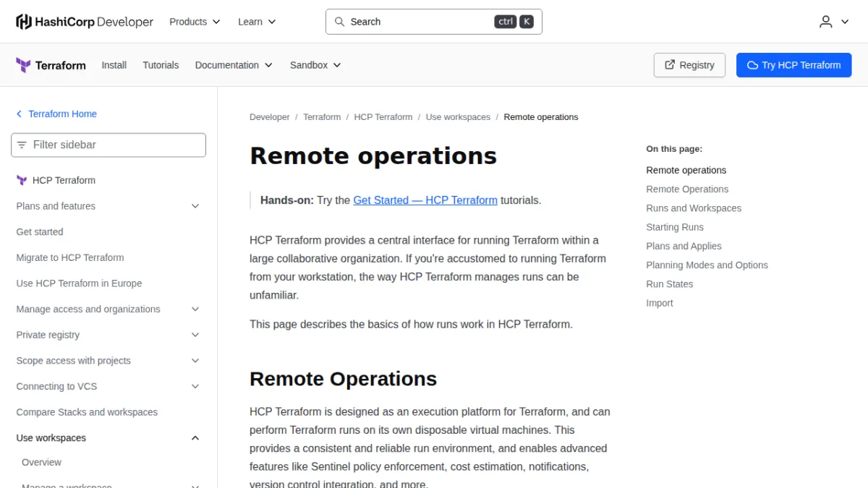
Task: Click the external-link icon on the Registry button
Action: point(670,65)
